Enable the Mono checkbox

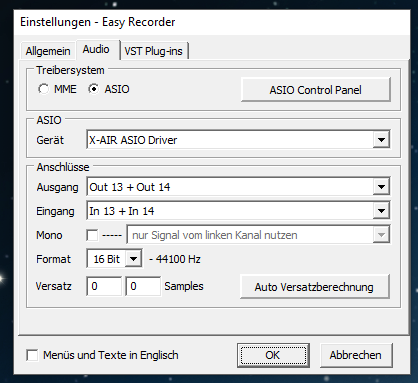[x=92, y=235]
